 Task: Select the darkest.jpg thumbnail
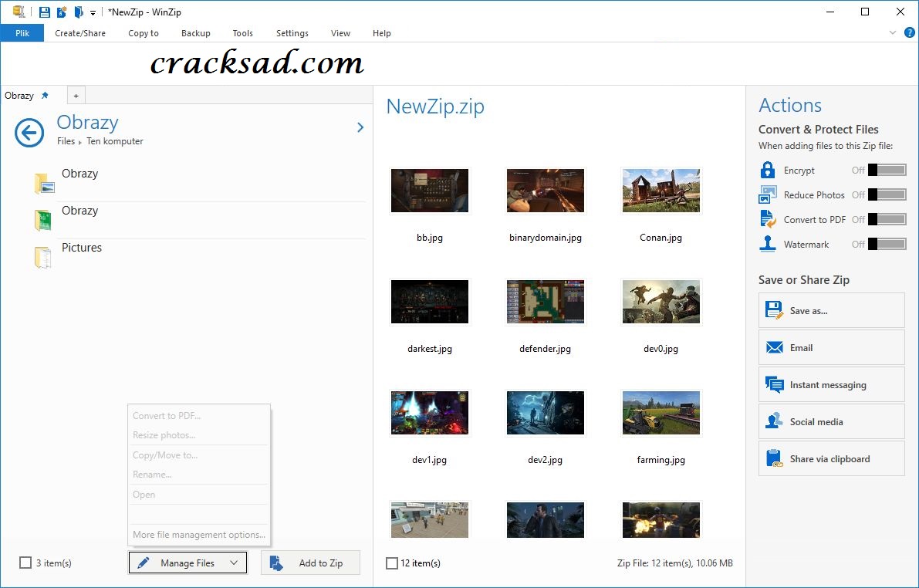coord(430,302)
